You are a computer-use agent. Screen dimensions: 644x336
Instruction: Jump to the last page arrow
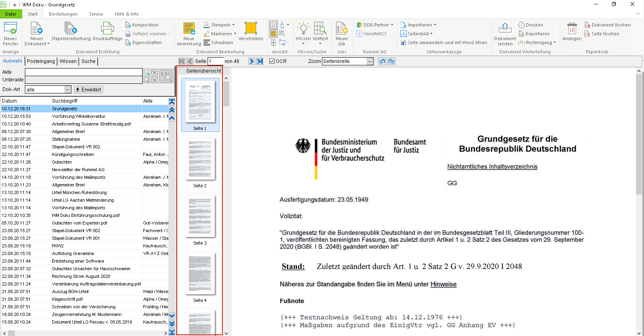click(x=260, y=61)
